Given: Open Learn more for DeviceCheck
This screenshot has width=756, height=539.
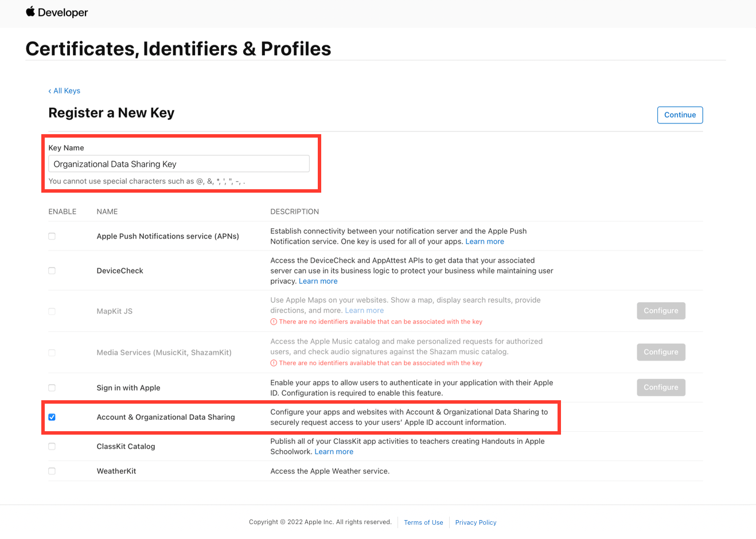Looking at the screenshot, I should [318, 280].
